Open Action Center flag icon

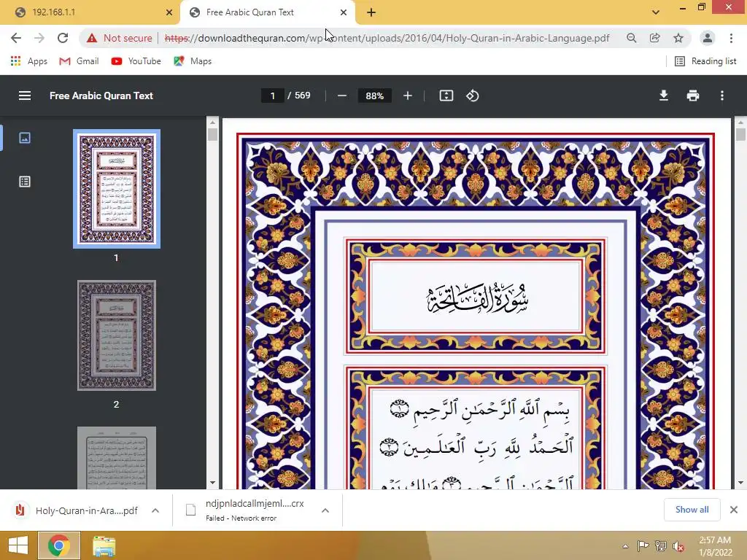tap(643, 546)
